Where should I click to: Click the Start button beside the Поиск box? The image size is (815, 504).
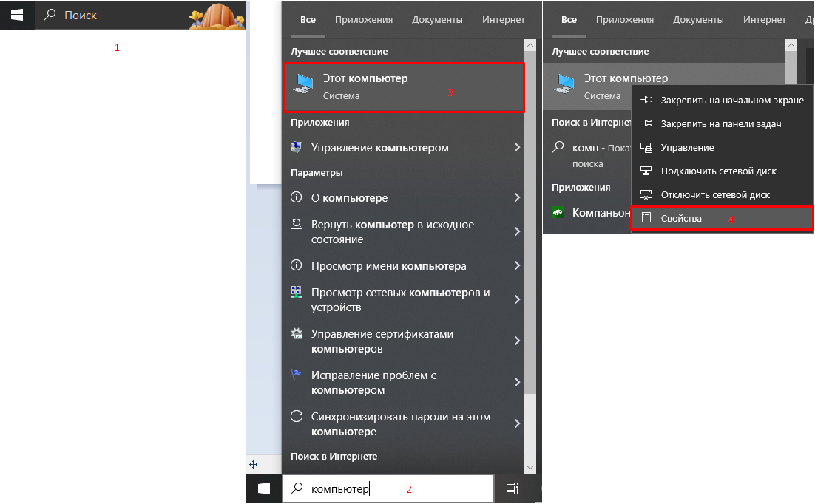point(17,15)
